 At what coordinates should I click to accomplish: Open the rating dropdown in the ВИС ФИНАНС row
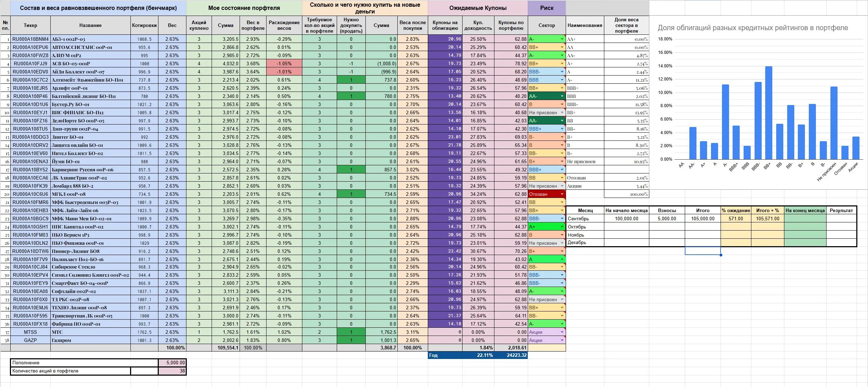pyautogui.click(x=562, y=112)
